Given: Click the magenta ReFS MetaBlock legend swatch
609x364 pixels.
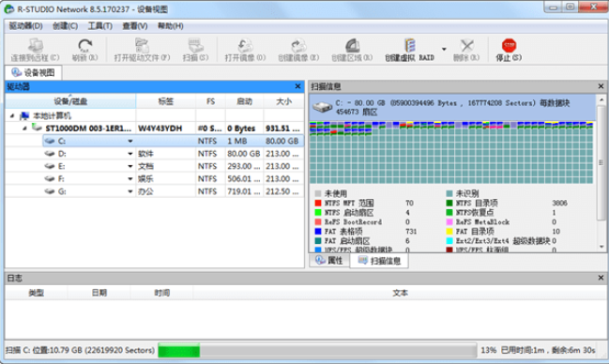Looking at the screenshot, I should [449, 221].
